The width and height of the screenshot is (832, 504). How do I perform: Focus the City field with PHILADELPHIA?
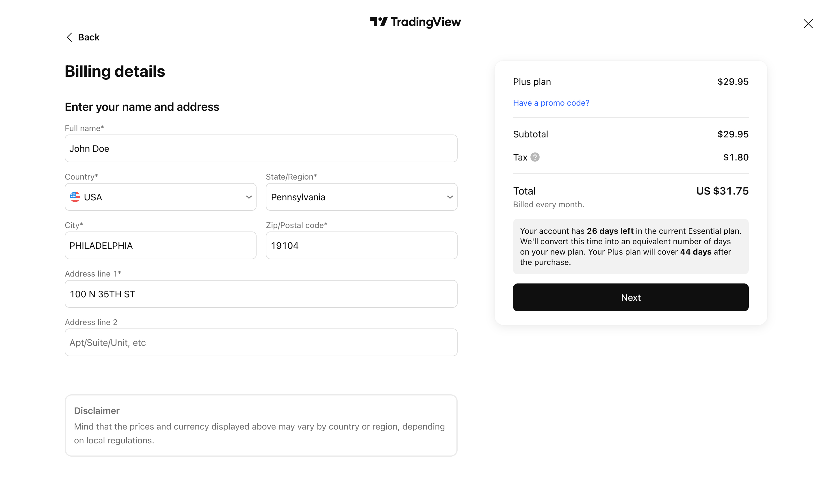tap(160, 245)
